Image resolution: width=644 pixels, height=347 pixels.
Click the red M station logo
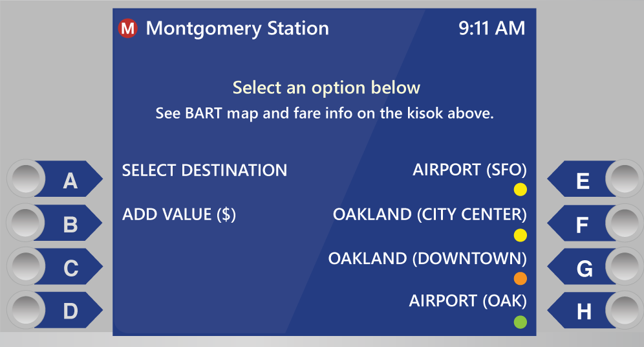pos(128,28)
